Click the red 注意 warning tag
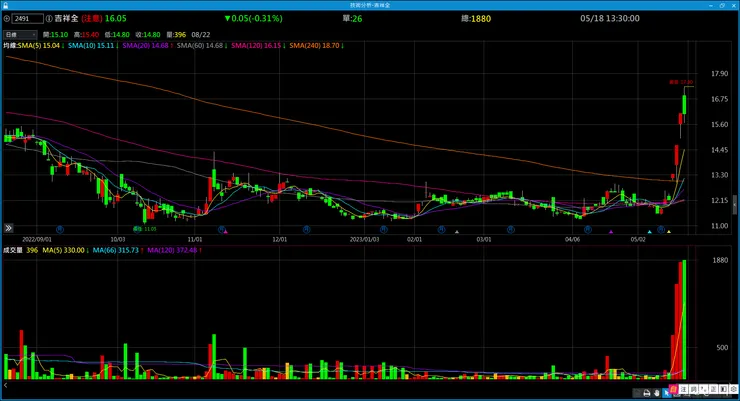 coord(92,18)
